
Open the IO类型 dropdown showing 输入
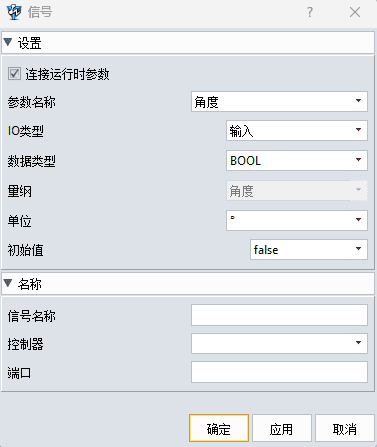pos(297,131)
